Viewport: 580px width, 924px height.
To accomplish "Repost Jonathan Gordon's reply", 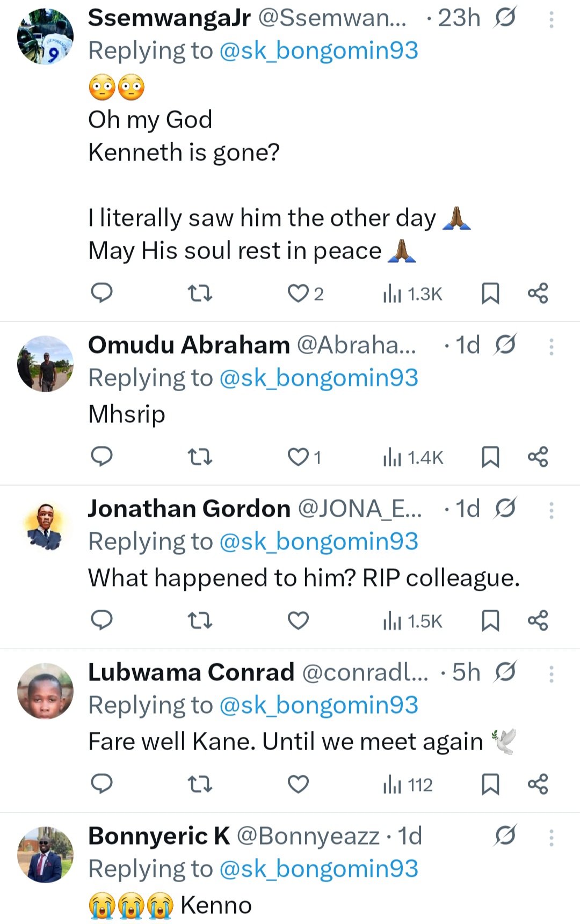I will [x=200, y=621].
